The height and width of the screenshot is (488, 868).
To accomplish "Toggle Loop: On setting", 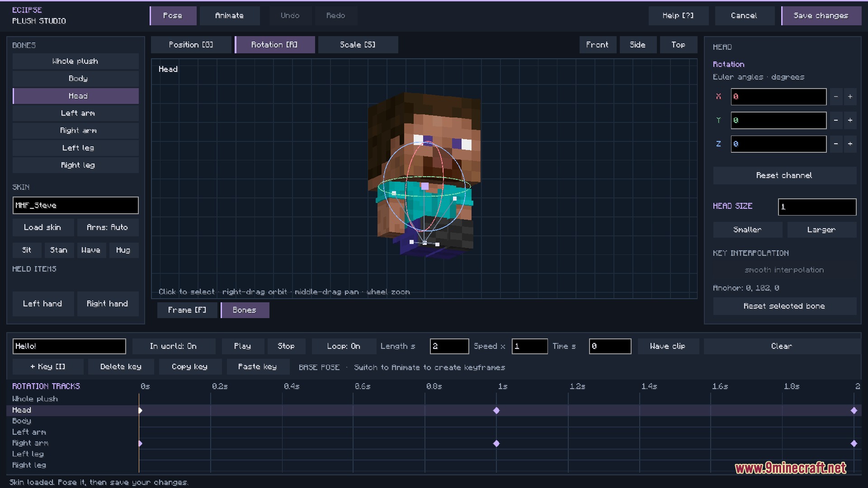I will [344, 347].
